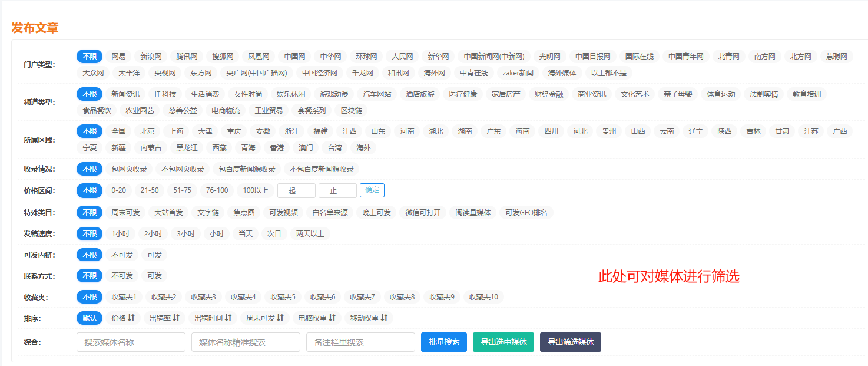868x366 pixels.
Task: Select 包百度新闻源收录 inclusion option
Action: pos(247,169)
